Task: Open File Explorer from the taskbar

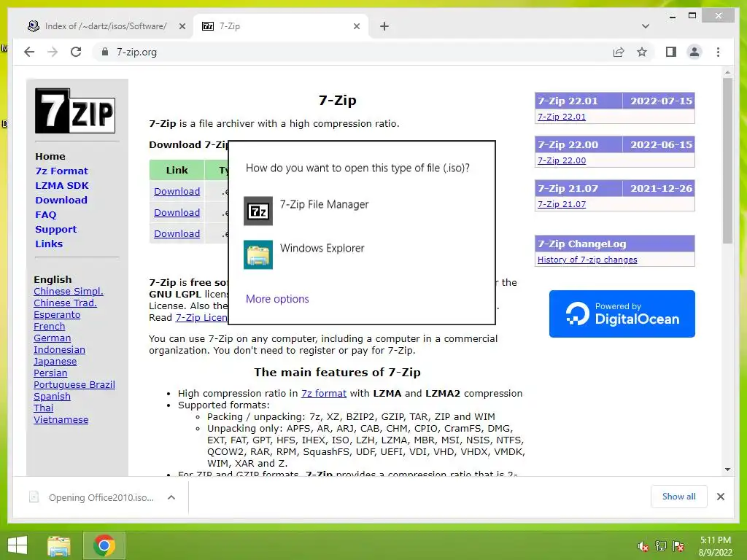Action: (x=59, y=545)
